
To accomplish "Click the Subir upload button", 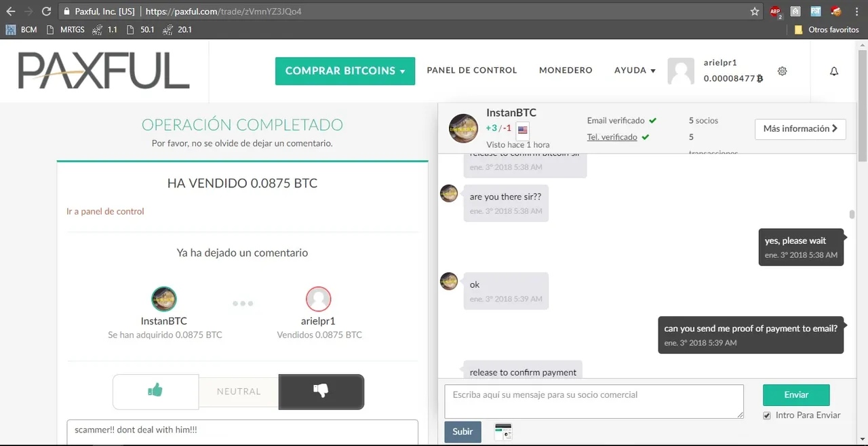I will [462, 432].
